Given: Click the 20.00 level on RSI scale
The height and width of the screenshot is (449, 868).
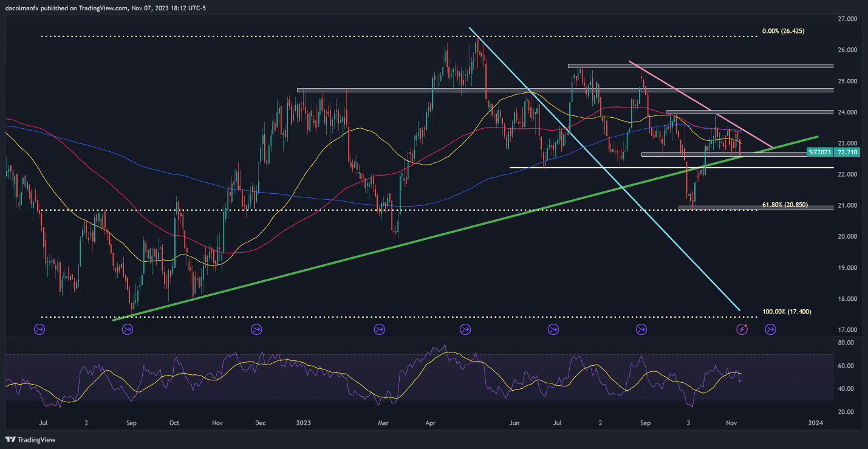Looking at the screenshot, I should pyautogui.click(x=846, y=411).
